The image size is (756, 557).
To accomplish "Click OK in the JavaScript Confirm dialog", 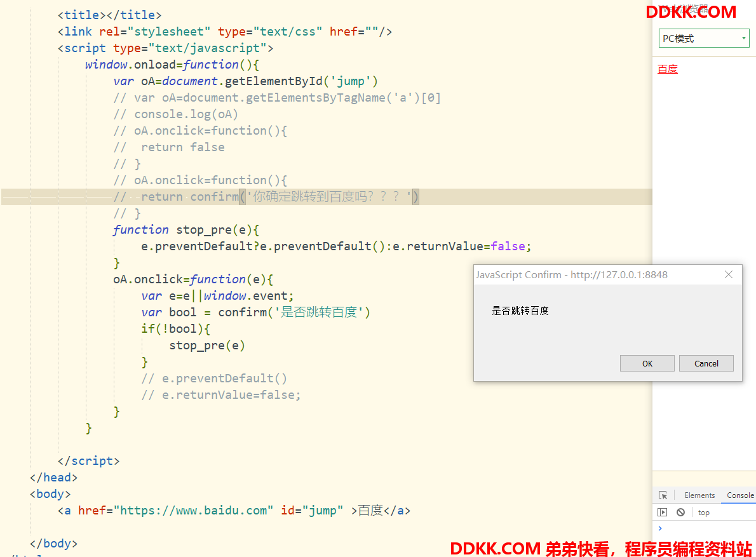I will pos(647,363).
